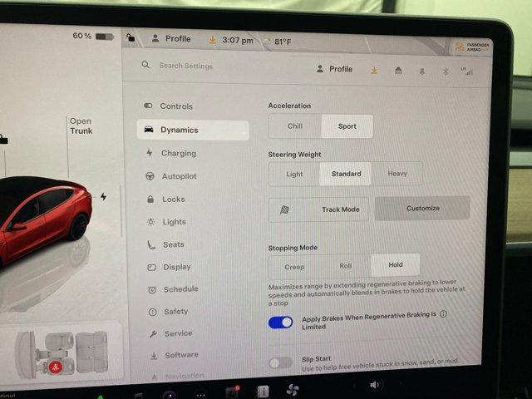Open the Locks settings menu
The height and width of the screenshot is (399, 532).
point(166,199)
